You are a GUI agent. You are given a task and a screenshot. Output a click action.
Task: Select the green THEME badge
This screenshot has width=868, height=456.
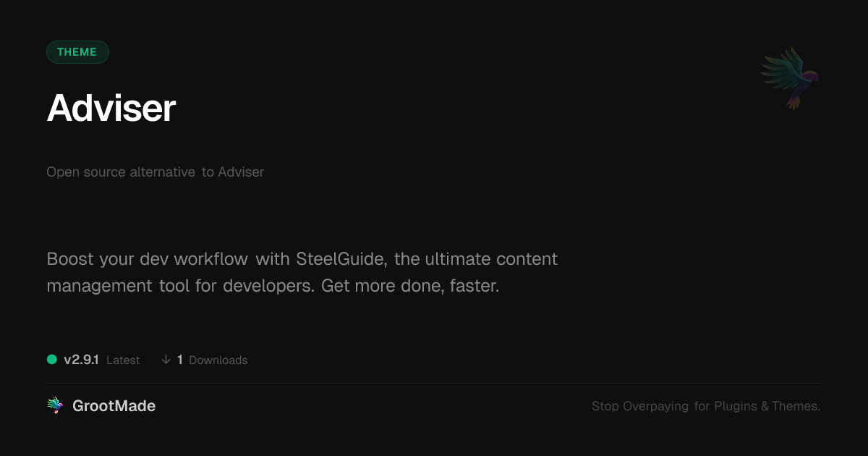(77, 52)
